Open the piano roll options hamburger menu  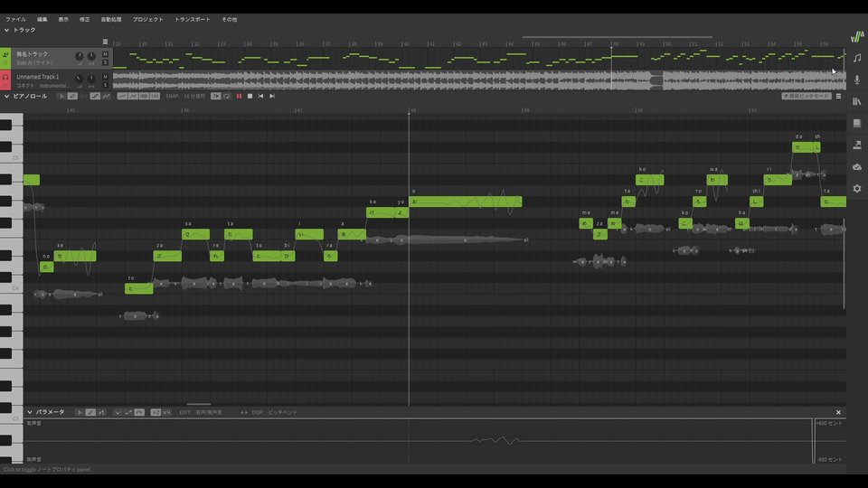pyautogui.click(x=839, y=97)
